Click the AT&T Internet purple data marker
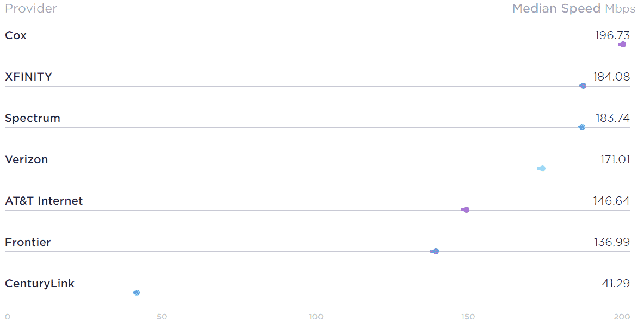 tap(466, 210)
